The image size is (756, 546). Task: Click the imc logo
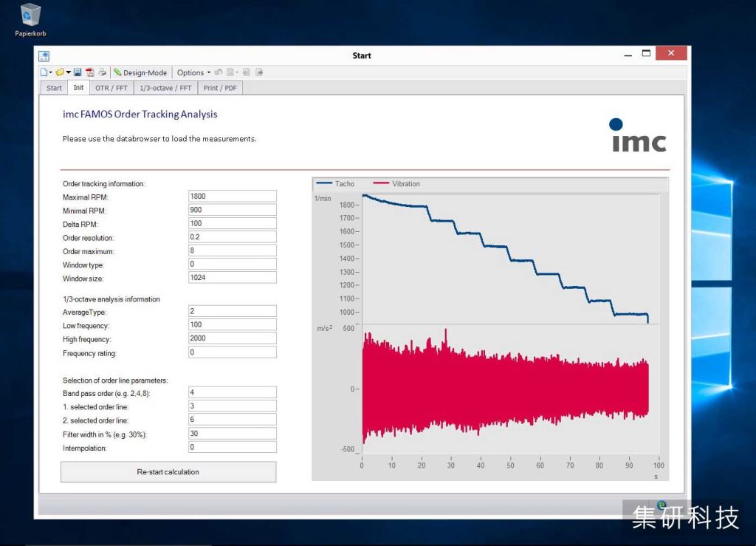coord(639,135)
